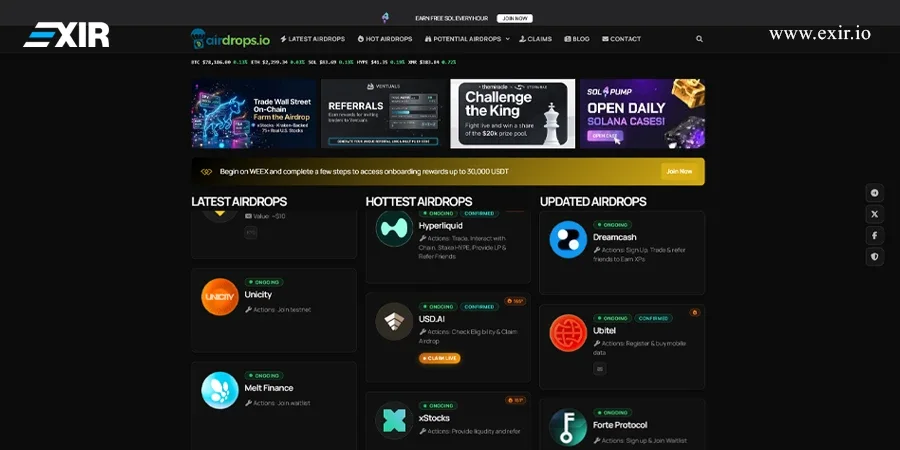Click the flame badge on Ubitel card

695,313
